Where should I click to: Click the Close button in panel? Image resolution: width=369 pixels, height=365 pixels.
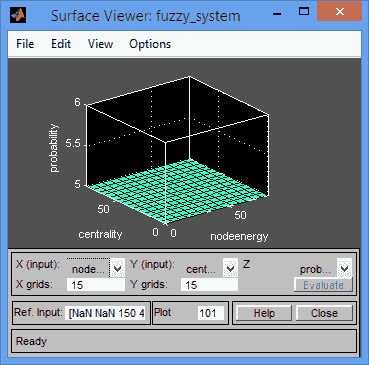[324, 313]
